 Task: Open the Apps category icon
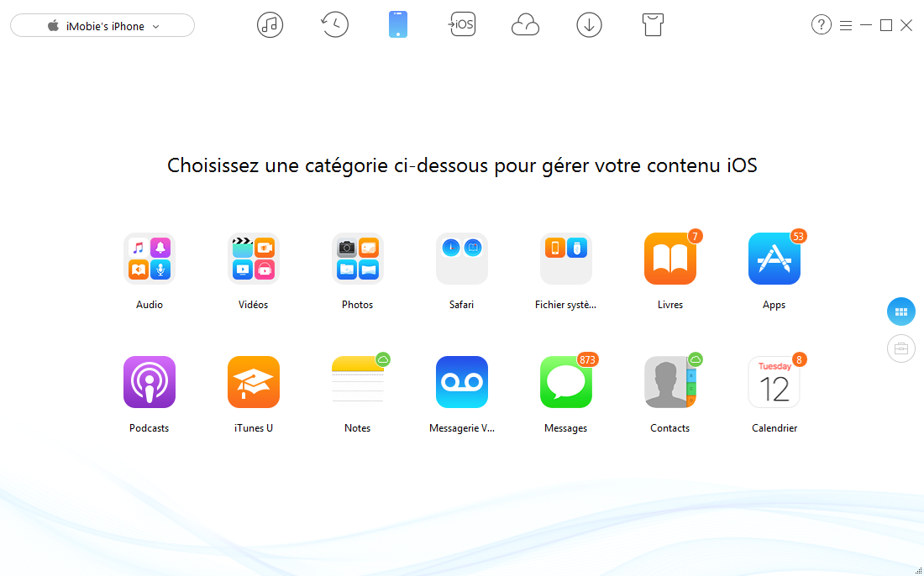click(x=774, y=259)
